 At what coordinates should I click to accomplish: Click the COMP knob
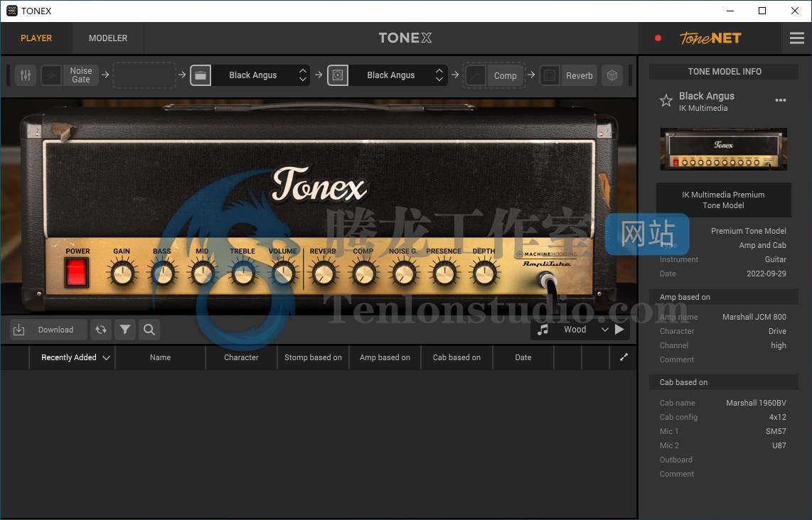363,273
